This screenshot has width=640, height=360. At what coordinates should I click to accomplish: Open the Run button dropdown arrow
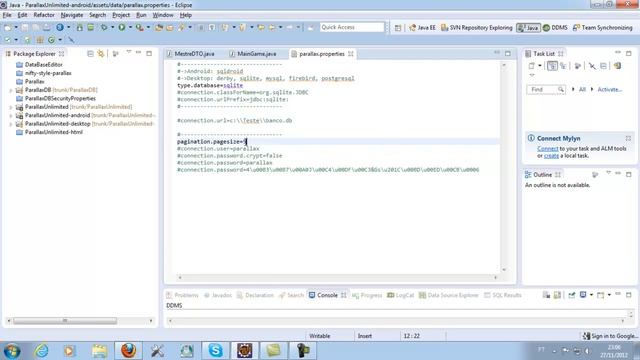click(130, 28)
